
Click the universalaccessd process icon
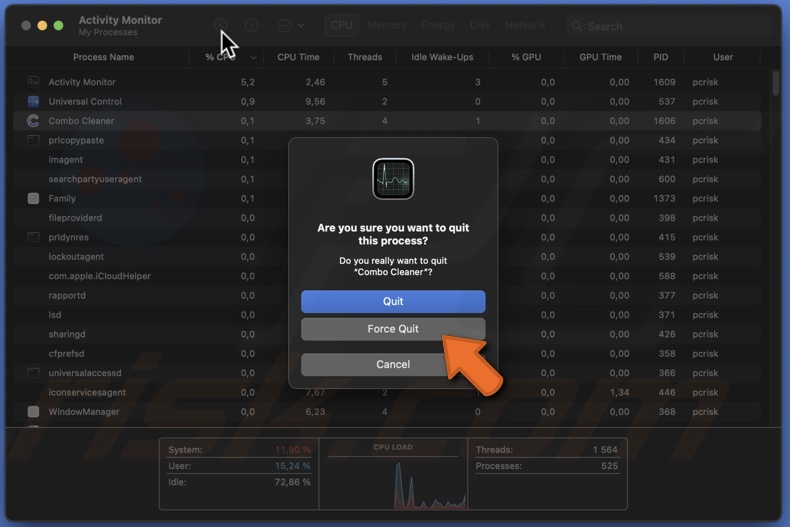click(33, 373)
